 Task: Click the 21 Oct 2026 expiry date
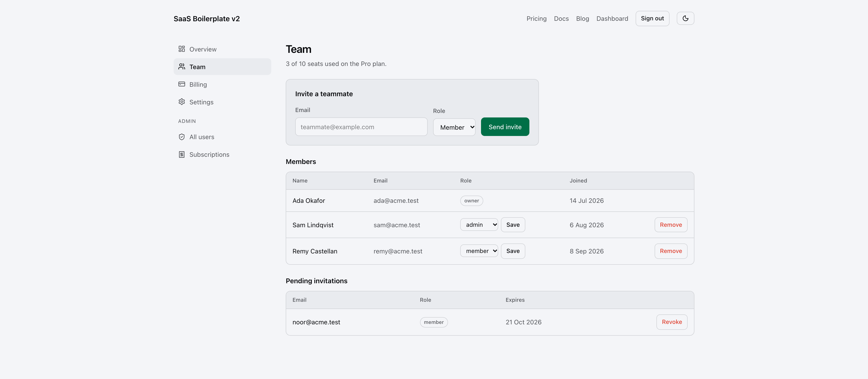click(x=523, y=323)
